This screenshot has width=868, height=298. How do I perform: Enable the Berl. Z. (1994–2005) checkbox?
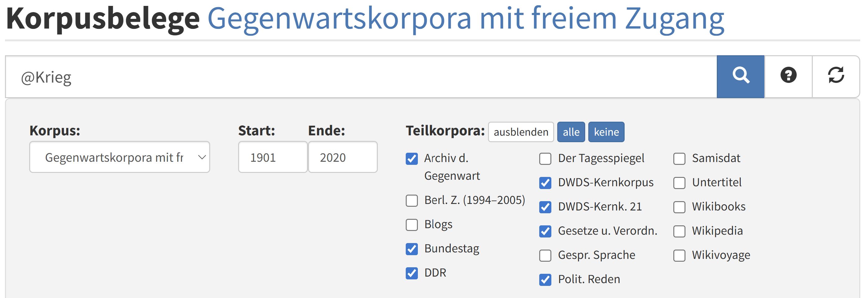tap(412, 201)
